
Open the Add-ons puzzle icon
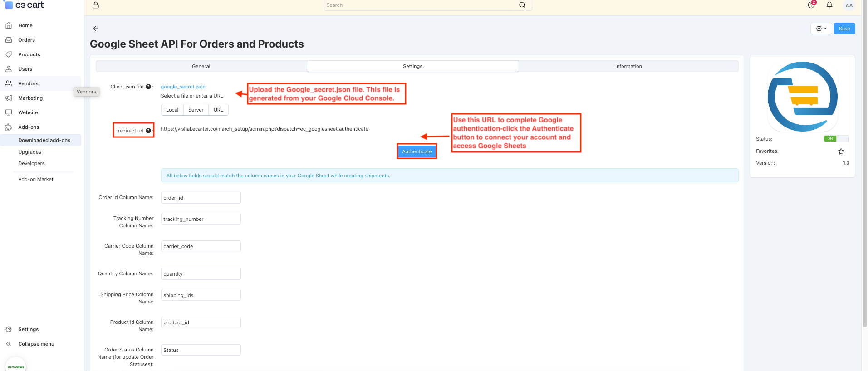click(x=9, y=127)
